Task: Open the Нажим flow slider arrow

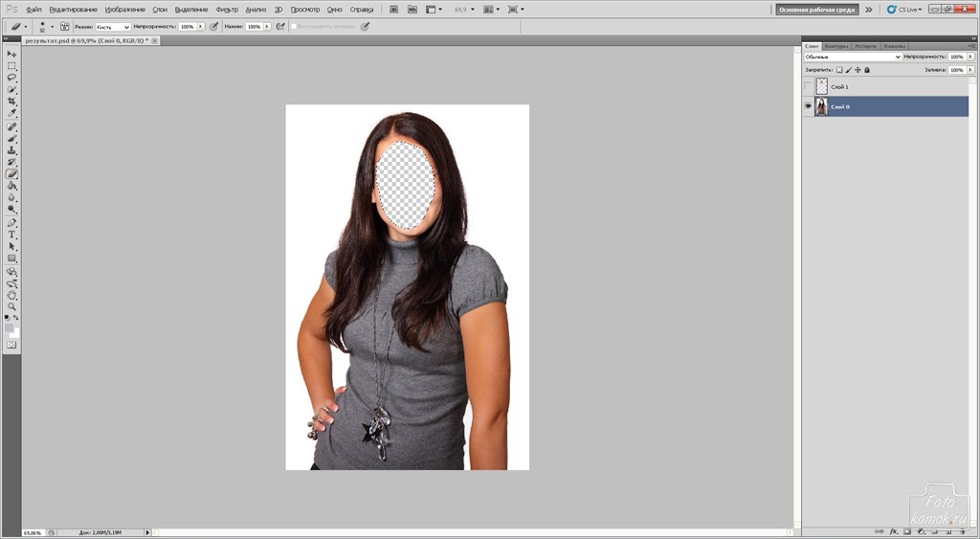Action: (268, 27)
